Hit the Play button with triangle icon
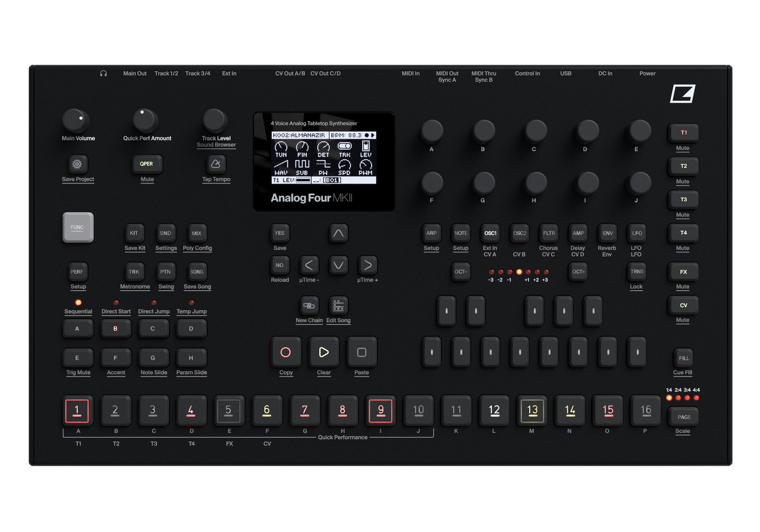760x532 pixels. tap(323, 352)
